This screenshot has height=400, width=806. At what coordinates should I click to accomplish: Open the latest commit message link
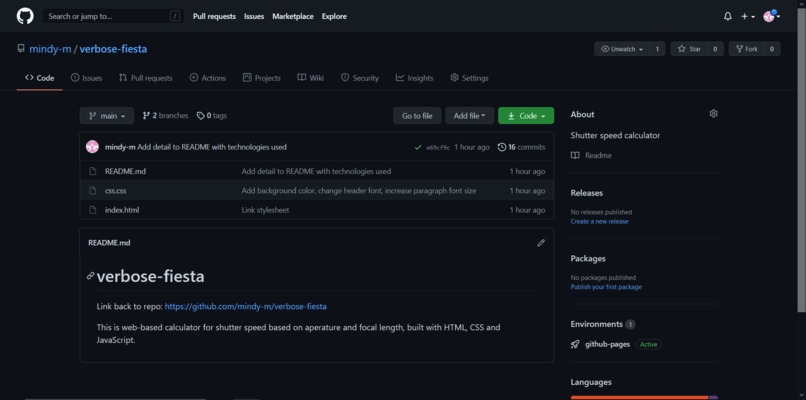(x=212, y=147)
